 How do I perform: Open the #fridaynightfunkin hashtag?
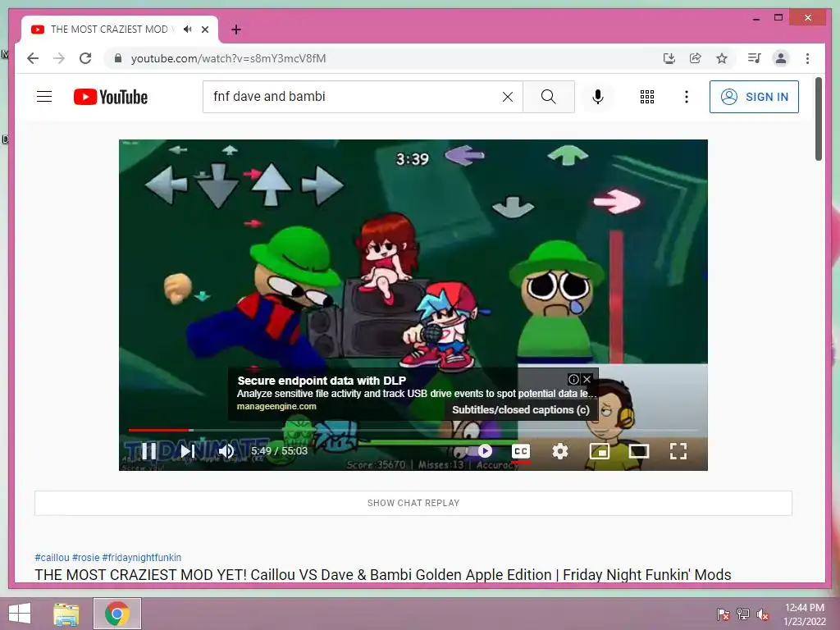pos(141,558)
